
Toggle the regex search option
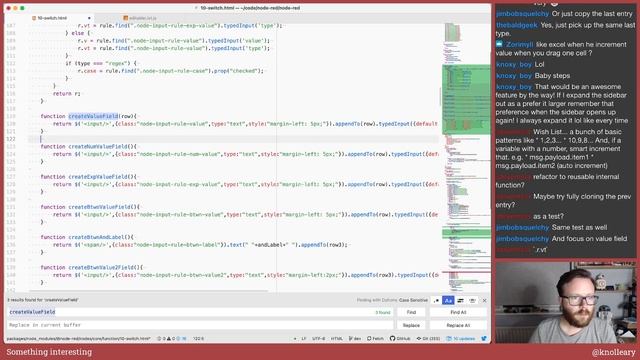(x=436, y=300)
